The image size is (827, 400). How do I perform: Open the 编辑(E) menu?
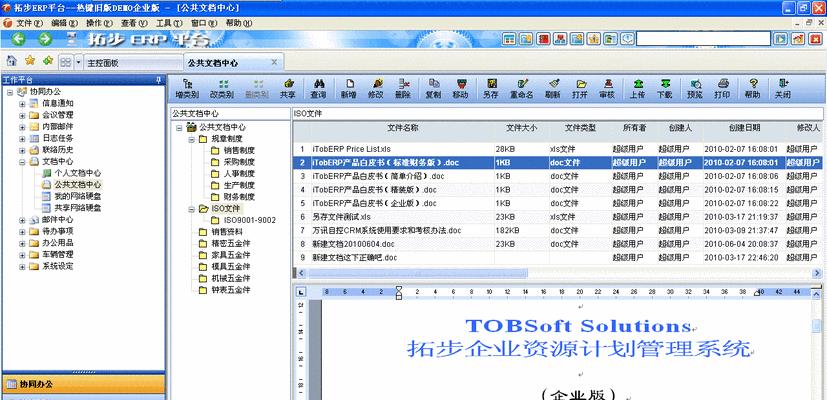click(x=64, y=23)
